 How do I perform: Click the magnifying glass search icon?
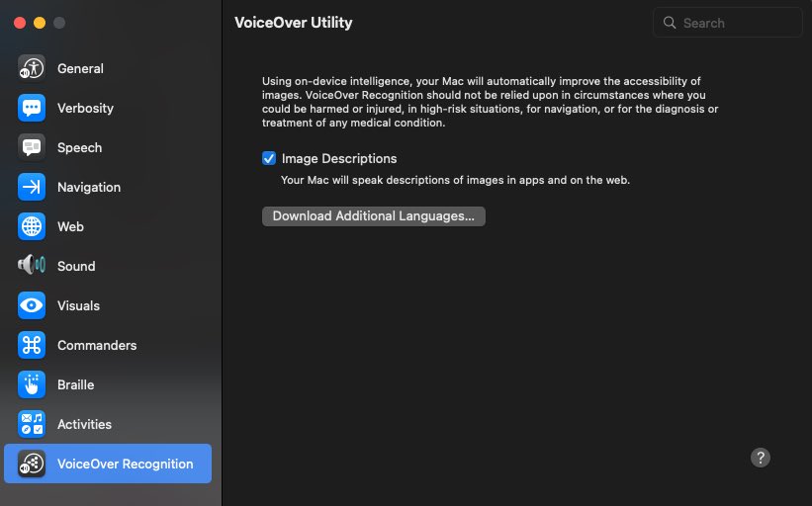670,23
